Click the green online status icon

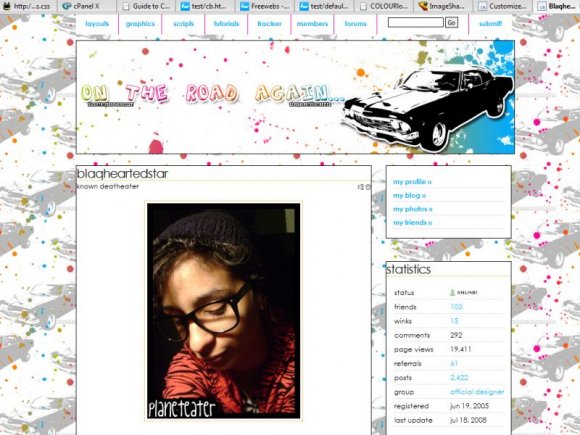[x=452, y=293]
